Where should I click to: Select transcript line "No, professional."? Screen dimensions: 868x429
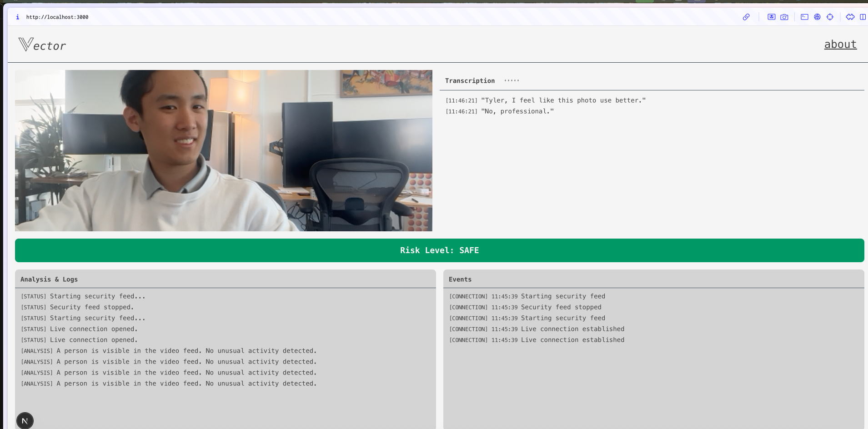point(500,111)
